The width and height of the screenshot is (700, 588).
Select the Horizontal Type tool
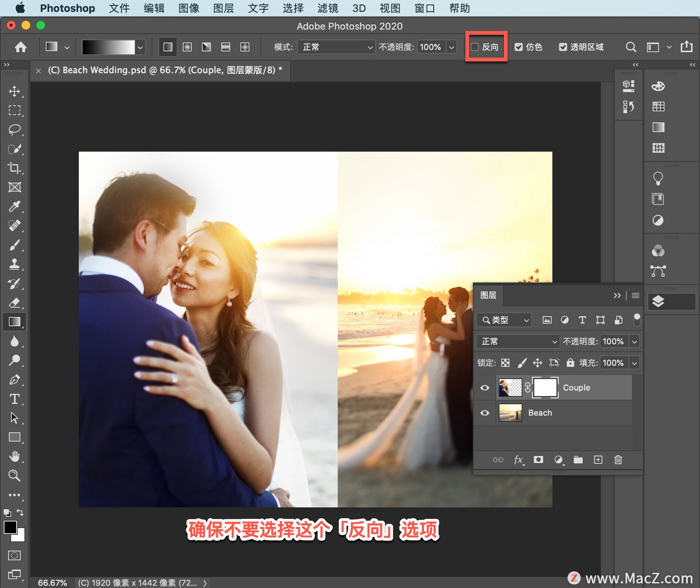point(14,399)
